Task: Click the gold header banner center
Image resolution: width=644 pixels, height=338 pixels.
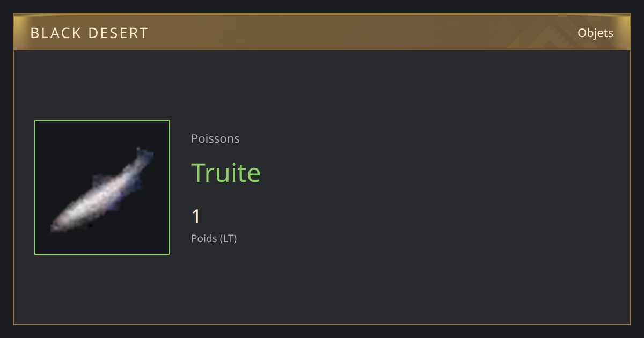Action: coord(322,32)
